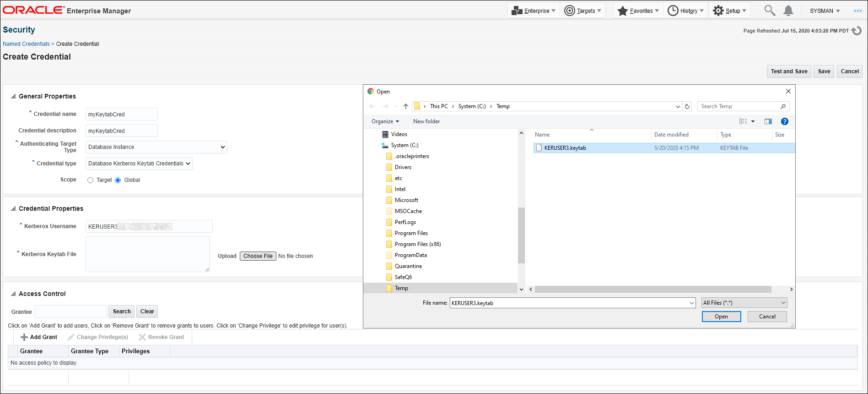This screenshot has height=394, width=868.
Task: Click the Kerberos Username field
Action: tap(149, 226)
